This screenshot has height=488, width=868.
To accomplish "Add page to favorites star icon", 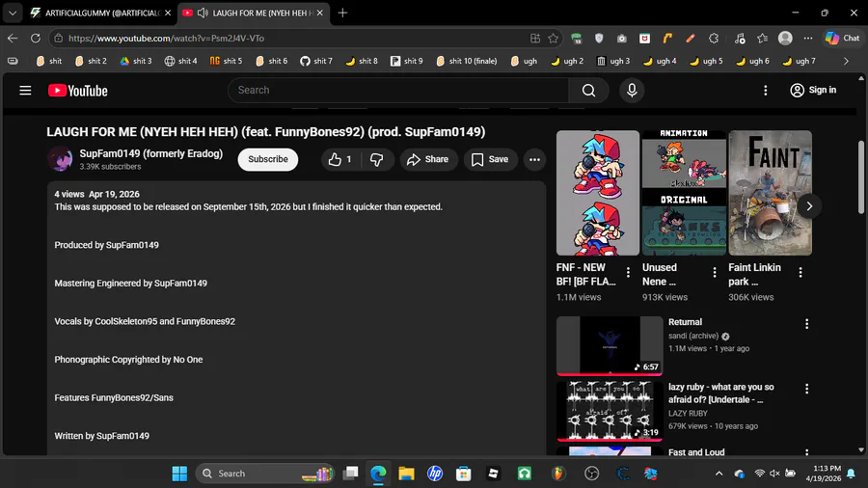I will (x=553, y=39).
